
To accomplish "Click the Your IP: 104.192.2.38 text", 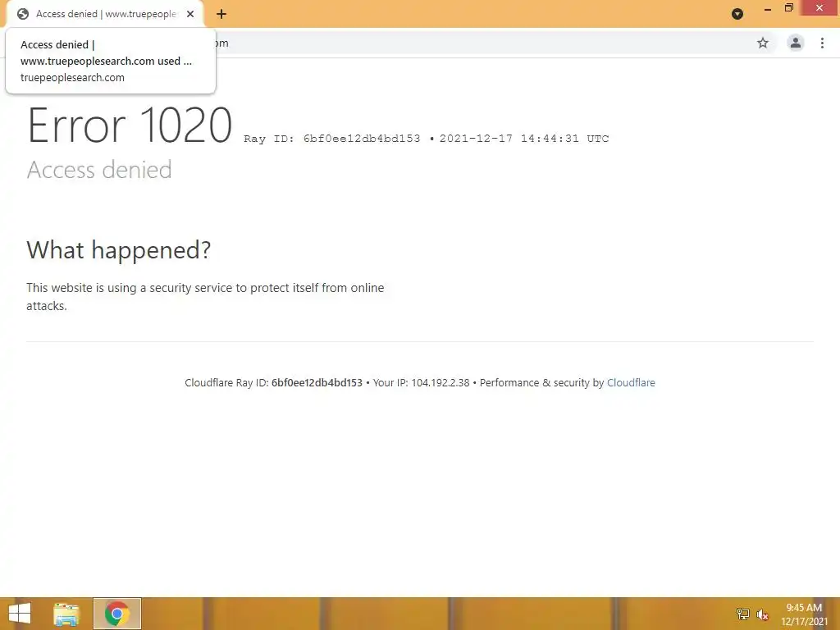I will click(x=421, y=382).
